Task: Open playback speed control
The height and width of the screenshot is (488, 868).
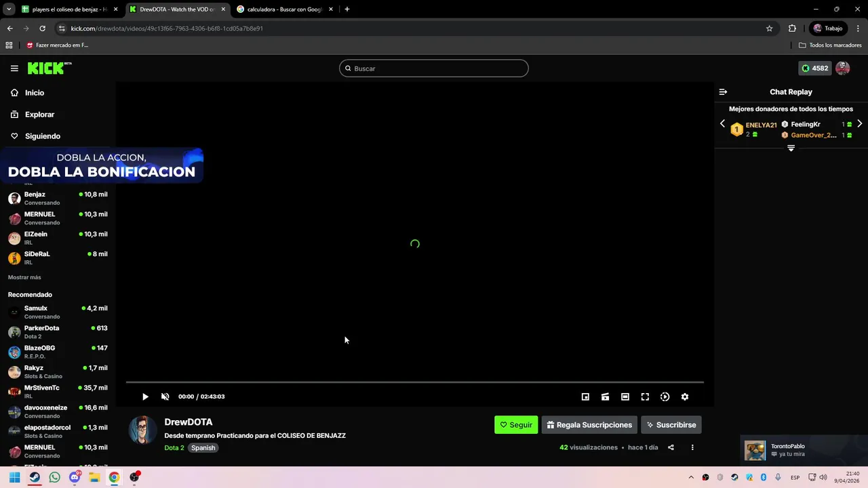Action: 665,396
